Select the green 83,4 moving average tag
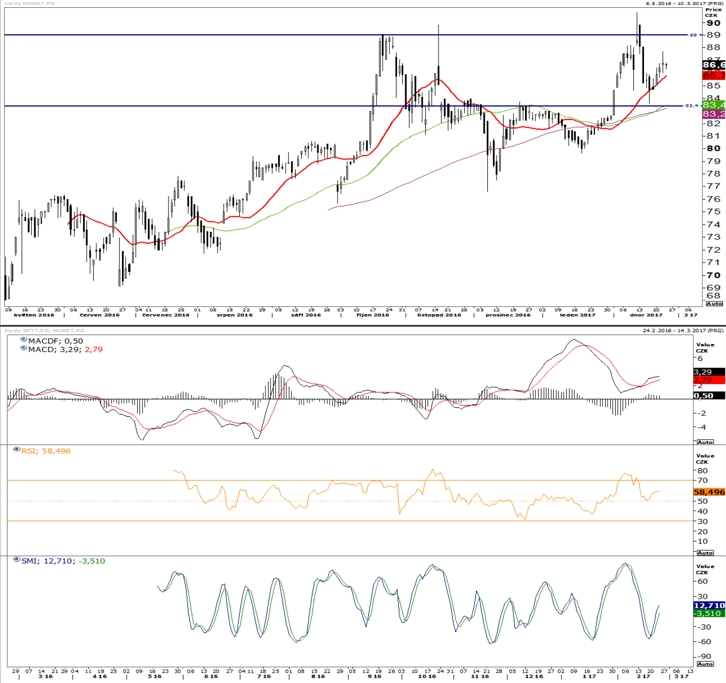 click(x=714, y=105)
